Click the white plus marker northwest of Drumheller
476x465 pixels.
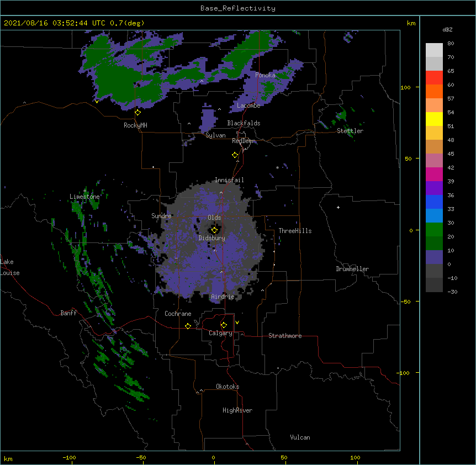click(x=338, y=207)
